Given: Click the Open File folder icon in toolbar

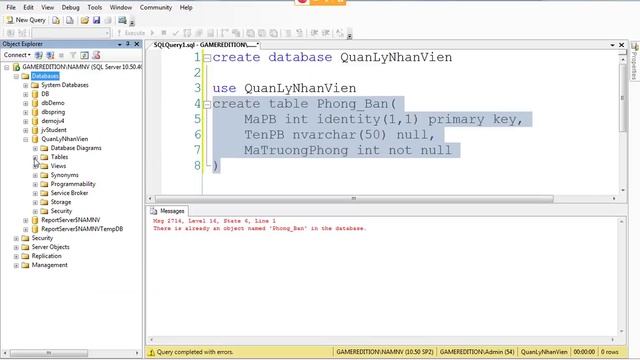Looking at the screenshot, I should tap(84, 20).
